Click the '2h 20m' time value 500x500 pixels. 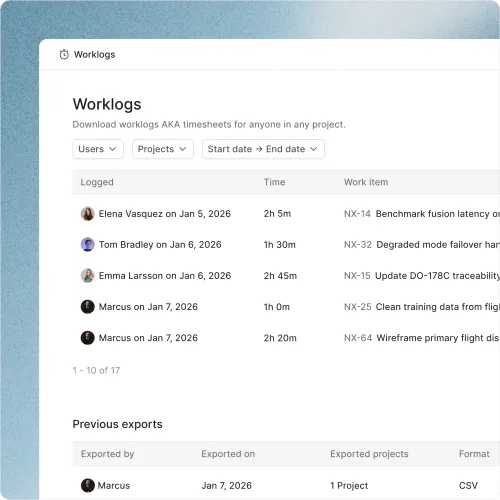click(280, 338)
